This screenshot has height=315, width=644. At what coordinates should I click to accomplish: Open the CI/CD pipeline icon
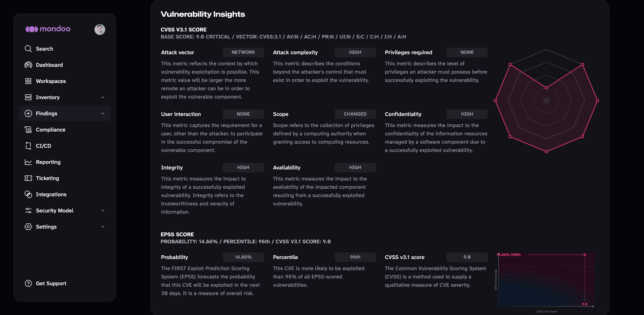coord(28,146)
